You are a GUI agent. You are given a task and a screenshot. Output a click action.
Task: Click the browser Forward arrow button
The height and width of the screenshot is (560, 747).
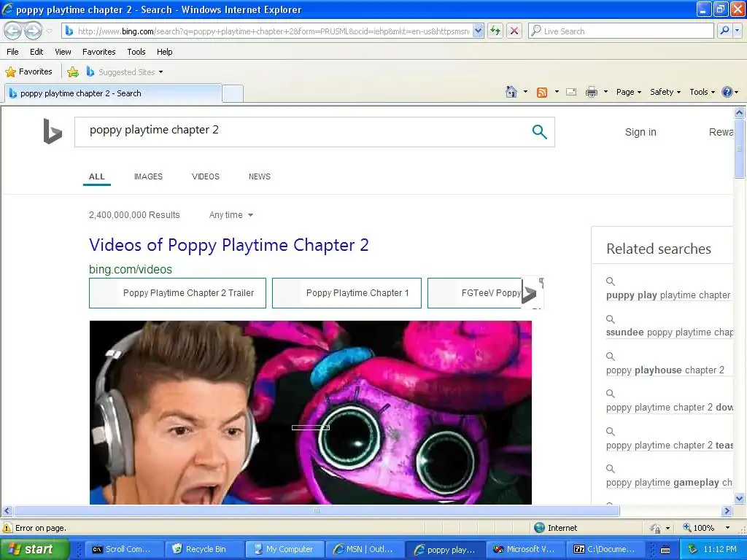[x=33, y=31]
